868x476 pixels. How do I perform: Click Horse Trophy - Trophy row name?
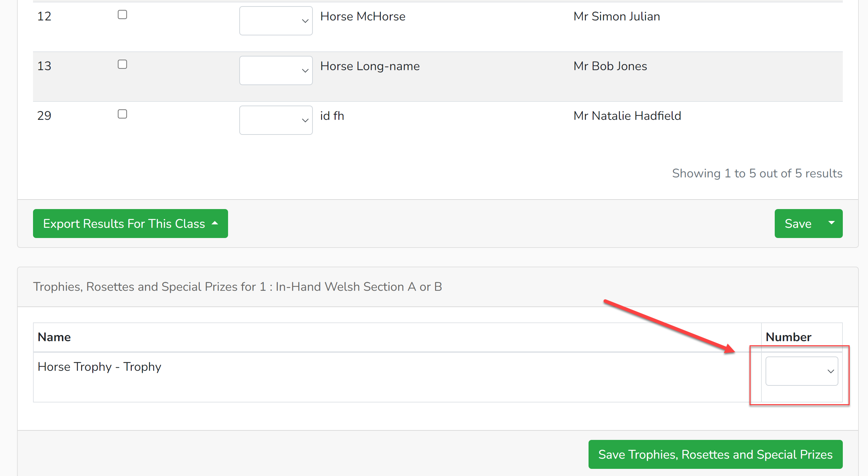[x=99, y=367]
